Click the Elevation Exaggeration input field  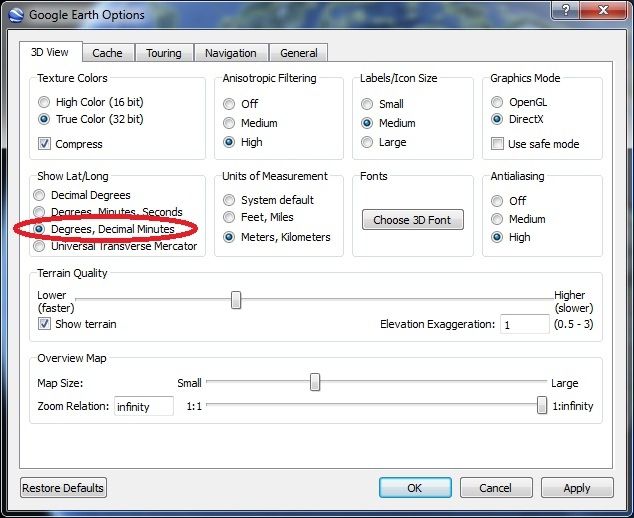pos(524,324)
